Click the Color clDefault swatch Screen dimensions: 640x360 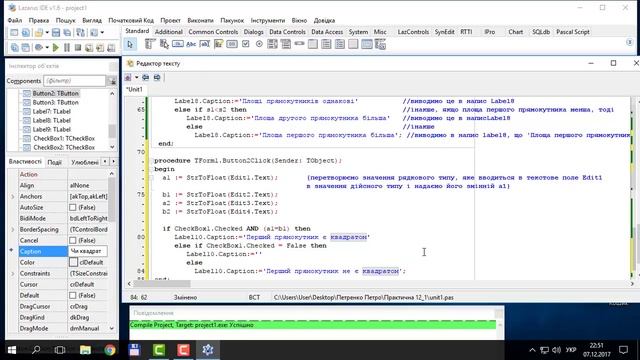click(x=73, y=262)
